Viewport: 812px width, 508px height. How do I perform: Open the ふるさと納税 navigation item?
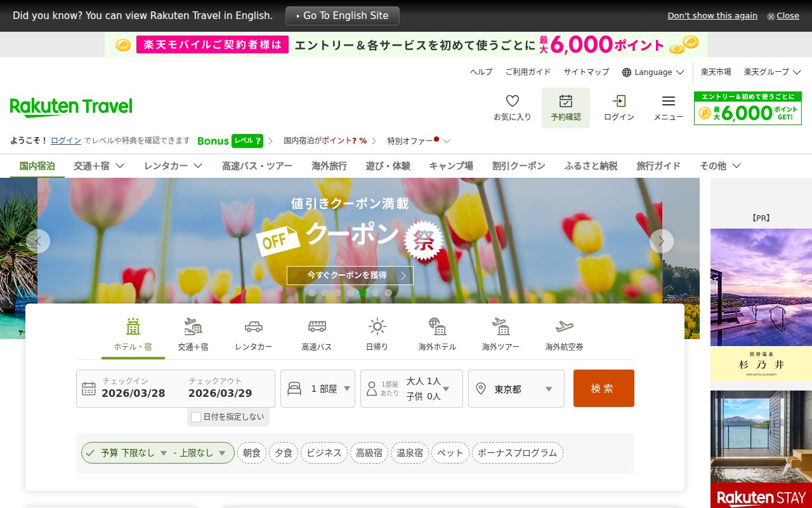[x=591, y=166]
